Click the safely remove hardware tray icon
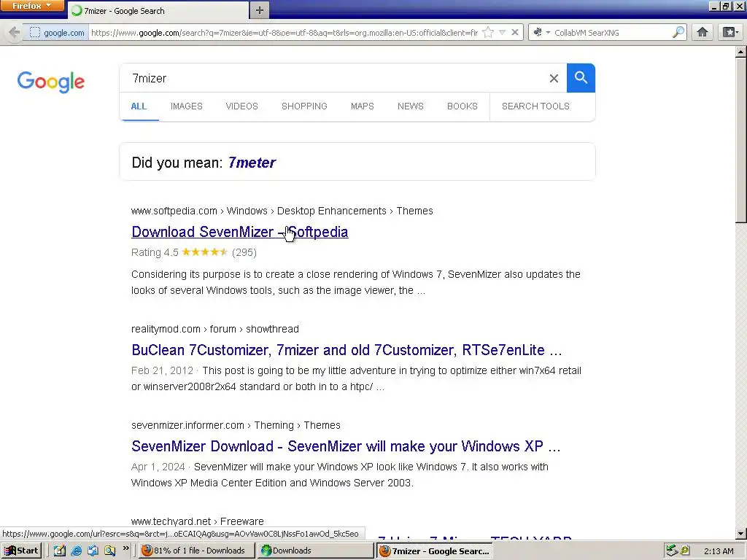This screenshot has width=747, height=560. tap(672, 551)
